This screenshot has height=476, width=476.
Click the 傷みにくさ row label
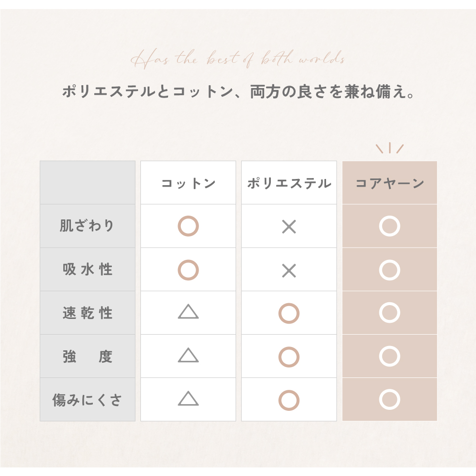click(88, 400)
